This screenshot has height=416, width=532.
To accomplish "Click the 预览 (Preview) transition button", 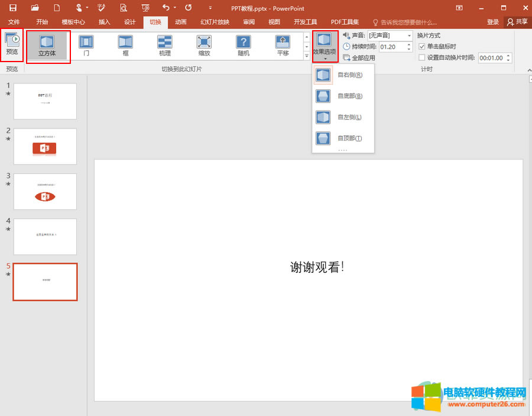I will 11,44.
